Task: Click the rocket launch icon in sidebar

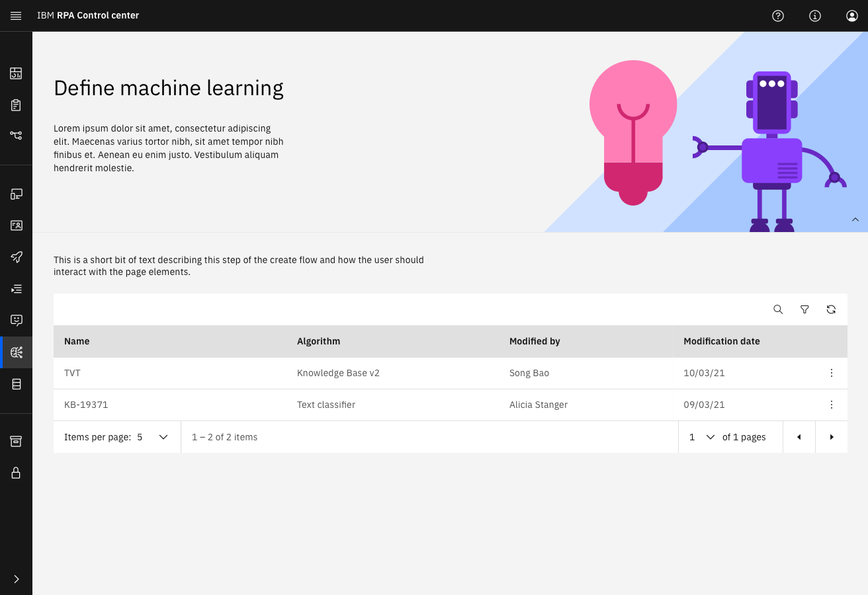Action: tap(16, 257)
